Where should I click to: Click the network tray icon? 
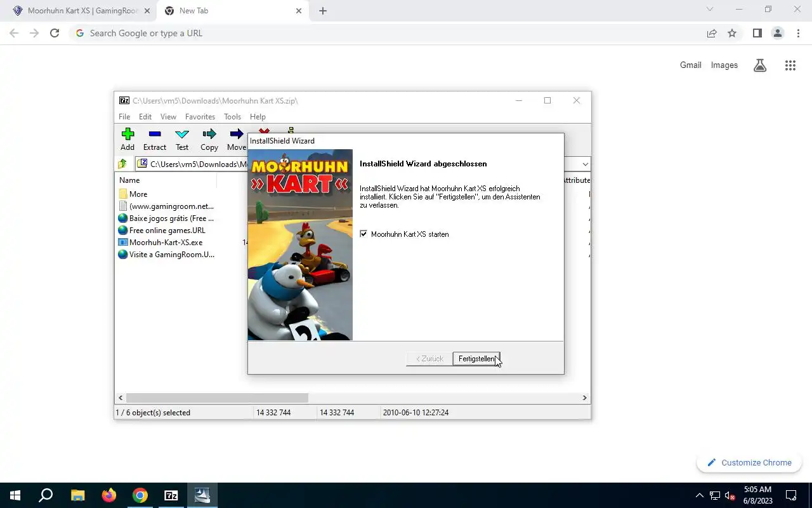click(715, 495)
